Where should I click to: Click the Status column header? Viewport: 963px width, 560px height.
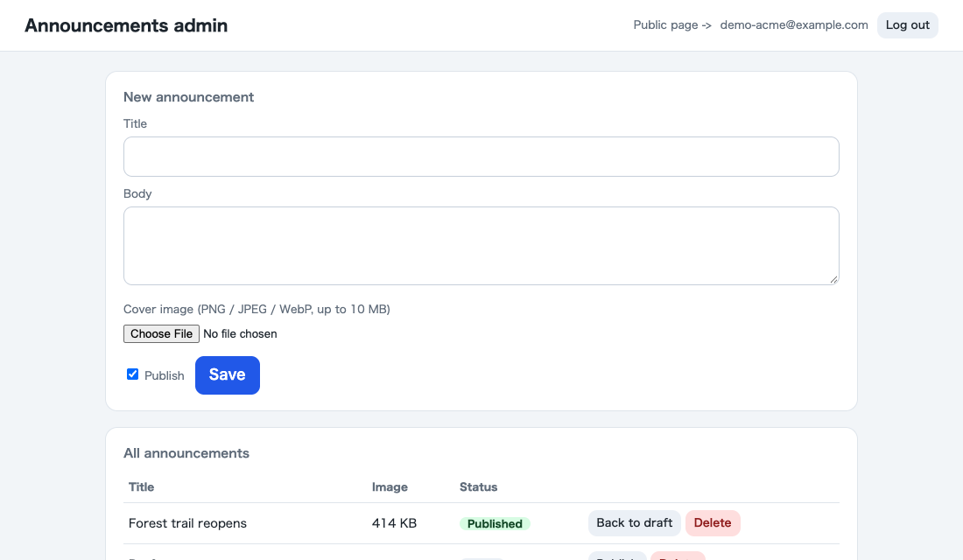(478, 486)
